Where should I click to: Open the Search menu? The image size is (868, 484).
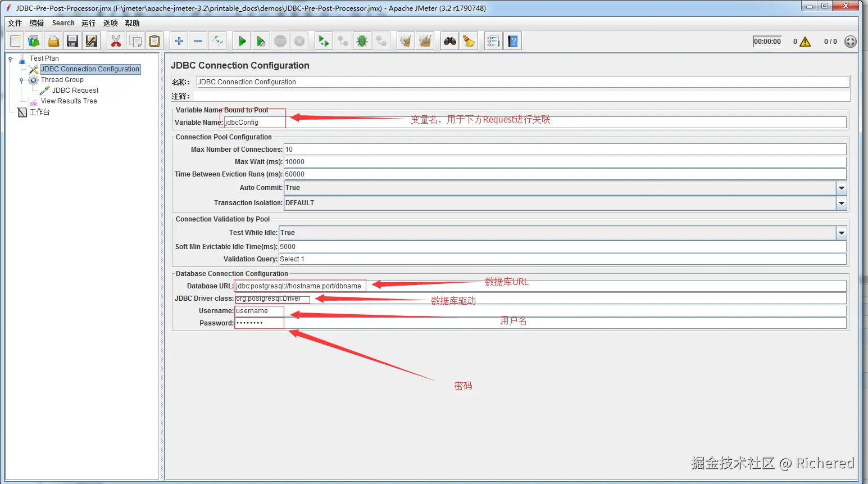coord(63,23)
